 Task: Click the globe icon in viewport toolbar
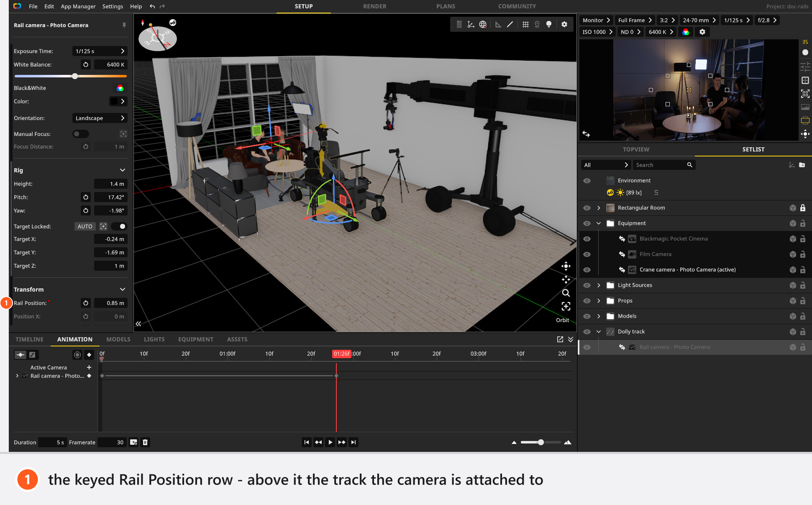coord(483,24)
